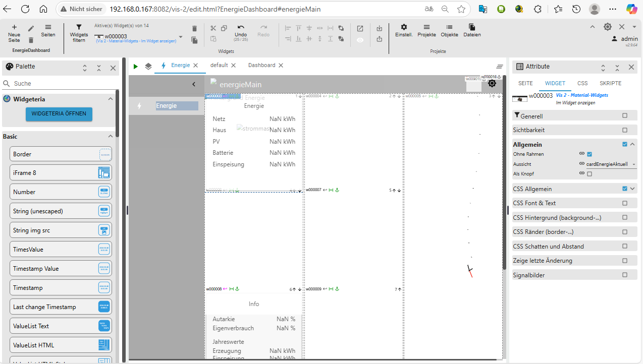
Task: Expand the CSS Allgemein section chevron
Action: [x=632, y=189]
